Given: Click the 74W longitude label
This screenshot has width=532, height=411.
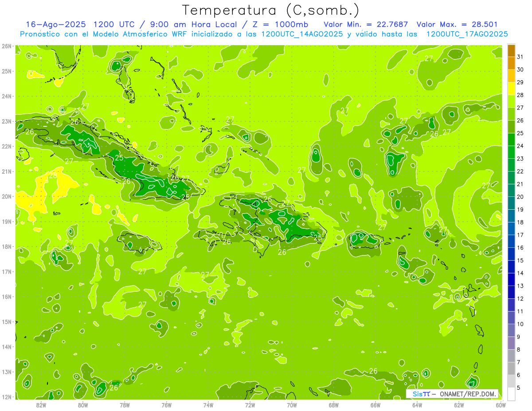Looking at the screenshot, I should [208, 405].
